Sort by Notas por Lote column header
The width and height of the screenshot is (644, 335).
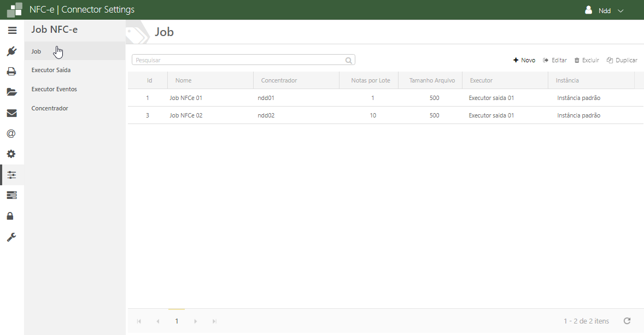(370, 80)
